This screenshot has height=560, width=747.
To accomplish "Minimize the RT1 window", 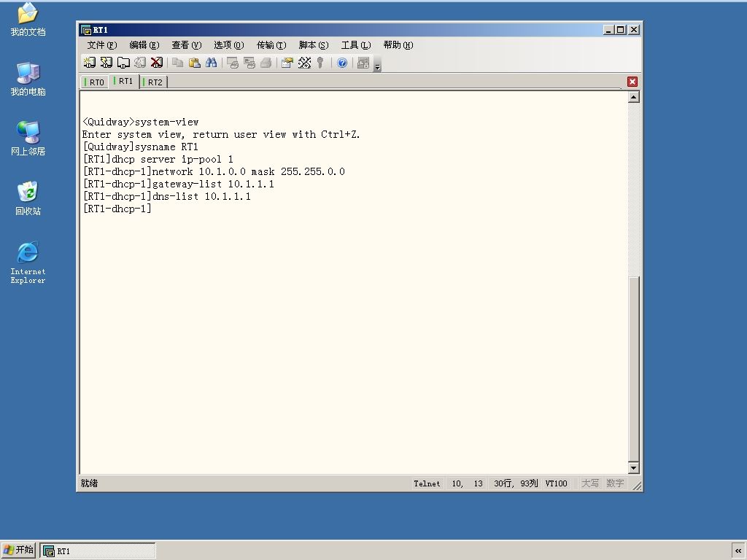I will pyautogui.click(x=608, y=29).
